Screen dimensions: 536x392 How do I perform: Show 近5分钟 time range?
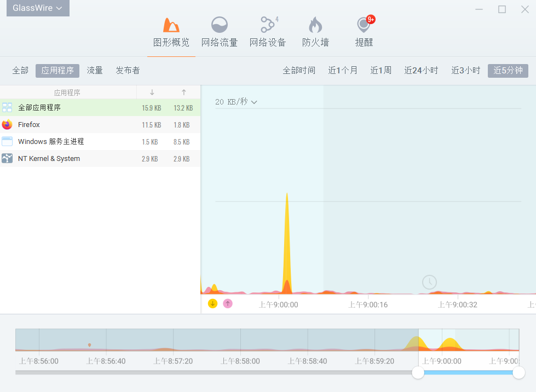[x=508, y=71]
